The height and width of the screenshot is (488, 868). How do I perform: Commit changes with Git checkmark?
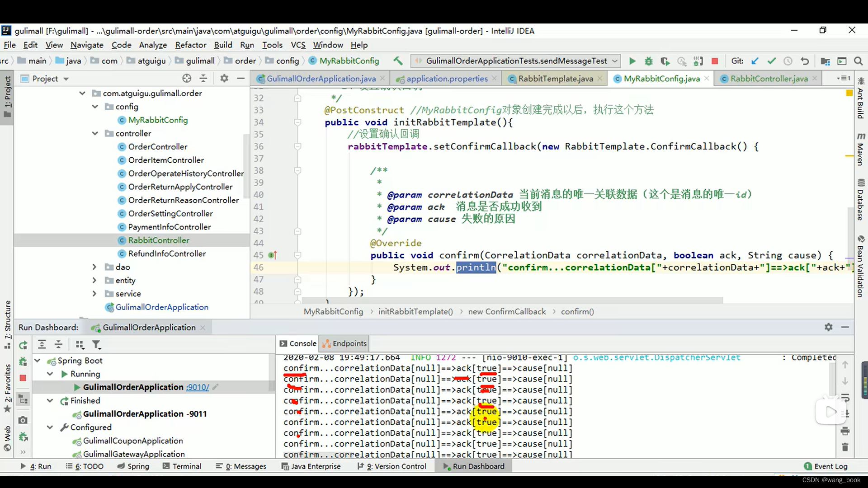[772, 61]
